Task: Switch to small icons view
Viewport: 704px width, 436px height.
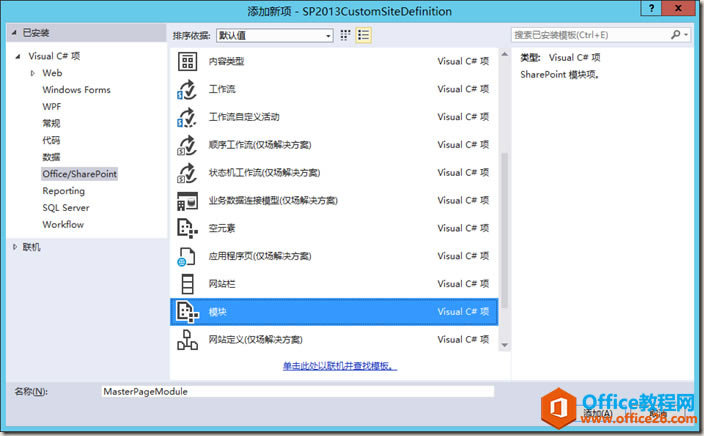Action: pos(345,35)
